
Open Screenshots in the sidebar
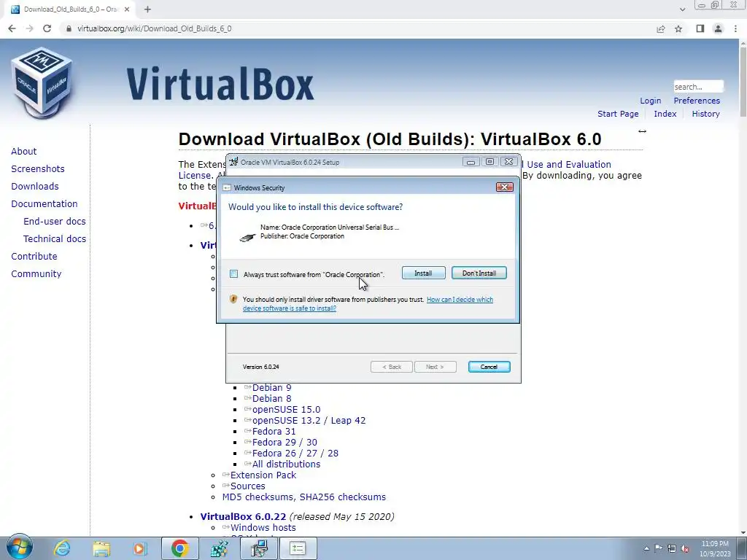coord(38,169)
